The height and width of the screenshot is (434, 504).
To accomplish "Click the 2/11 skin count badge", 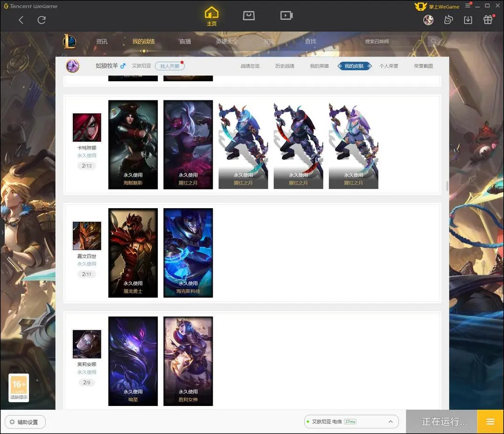I will [x=87, y=274].
